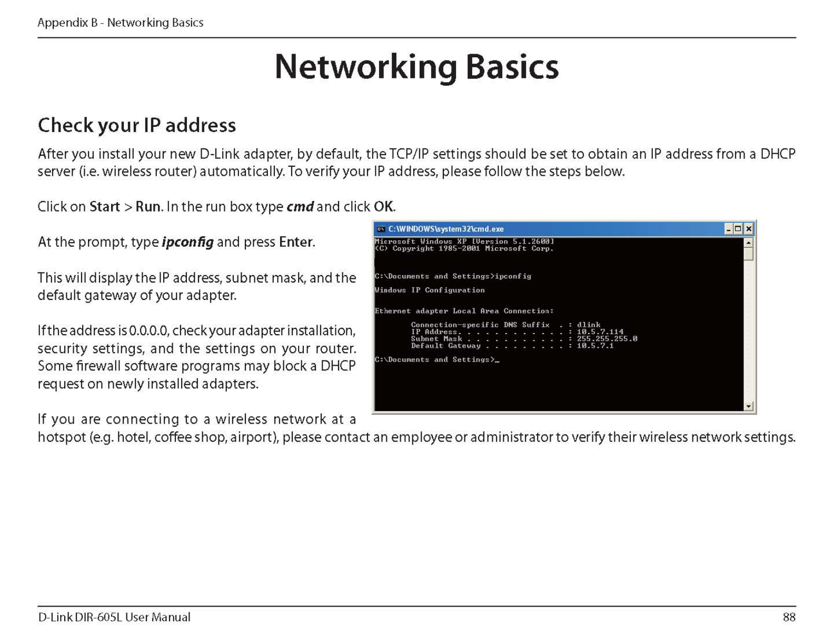
Task: Click the bold word 'Enter' in instructions
Action: point(296,242)
